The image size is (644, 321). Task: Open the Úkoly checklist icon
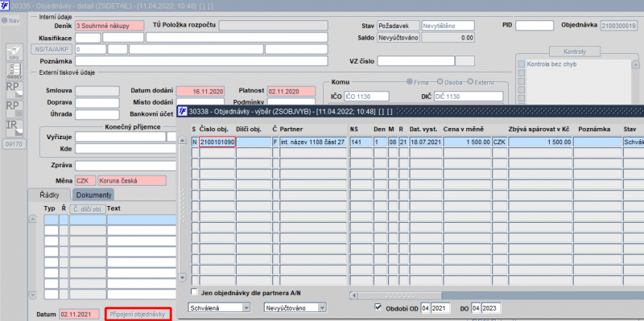tap(14, 71)
